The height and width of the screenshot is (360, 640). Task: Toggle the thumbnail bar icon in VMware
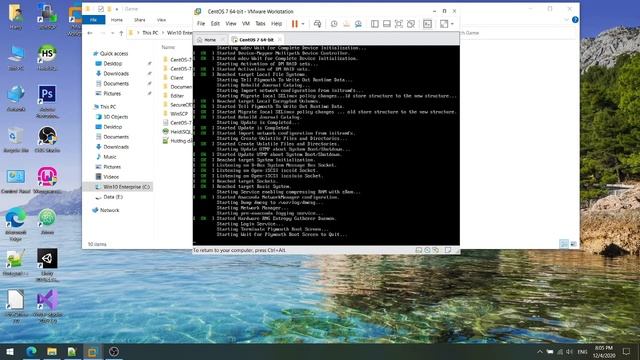[x=387, y=24]
